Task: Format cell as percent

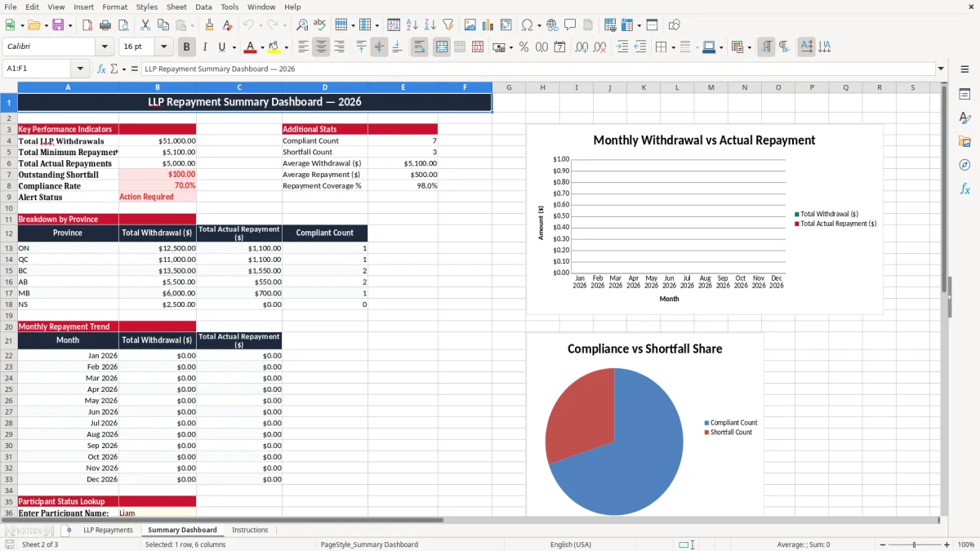Action: 523,47
